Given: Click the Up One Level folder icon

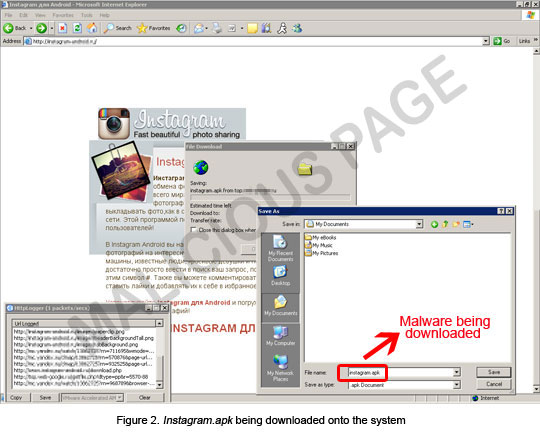Looking at the screenshot, I should pyautogui.click(x=445, y=225).
